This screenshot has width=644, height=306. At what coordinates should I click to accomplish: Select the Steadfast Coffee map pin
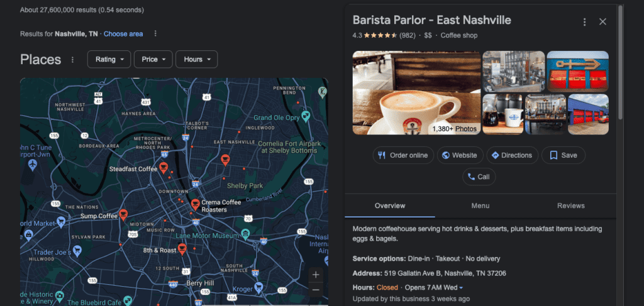164,167
